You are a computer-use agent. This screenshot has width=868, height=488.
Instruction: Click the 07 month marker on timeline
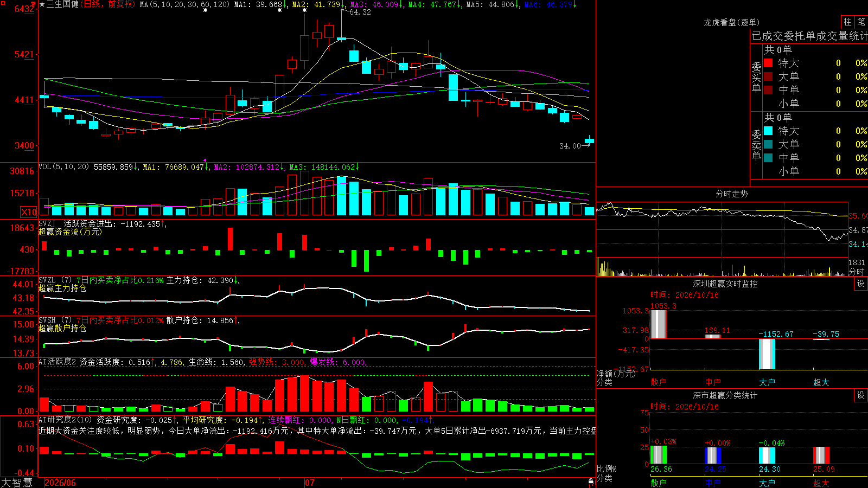(x=310, y=483)
